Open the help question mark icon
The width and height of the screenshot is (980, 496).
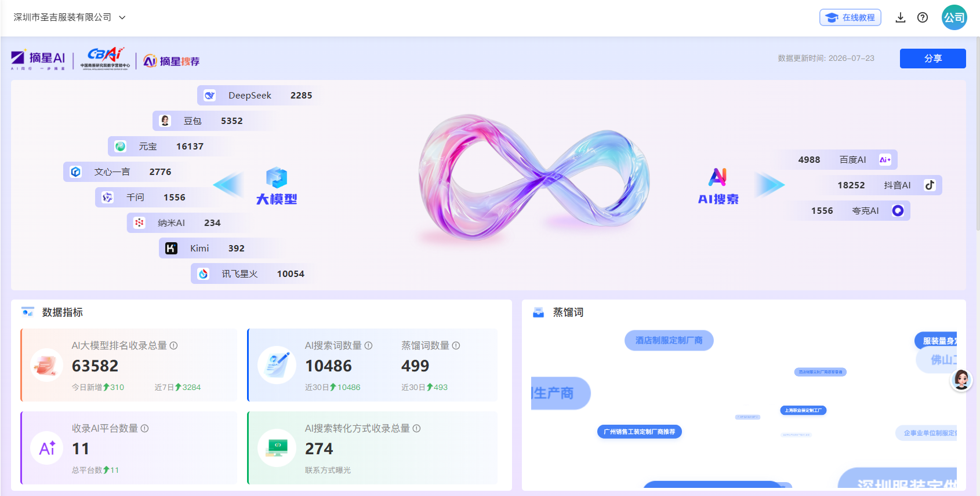tap(923, 17)
